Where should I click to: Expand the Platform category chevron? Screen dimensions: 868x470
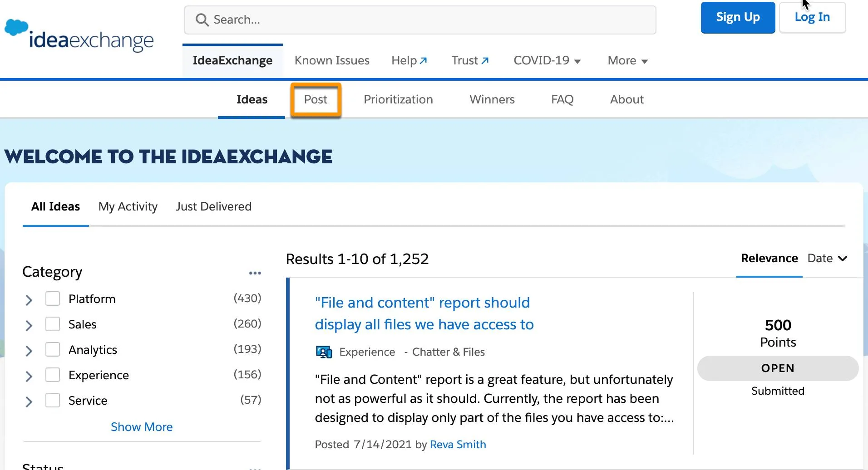29,300
